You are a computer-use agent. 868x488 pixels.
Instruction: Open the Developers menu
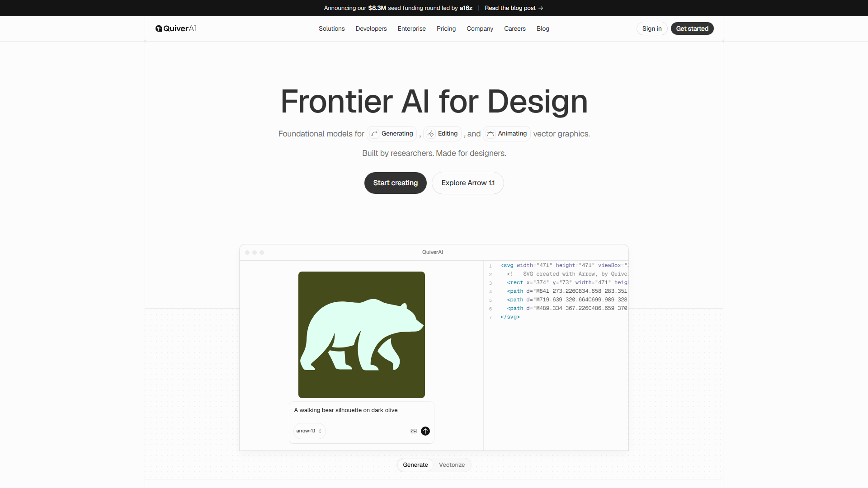[371, 28]
